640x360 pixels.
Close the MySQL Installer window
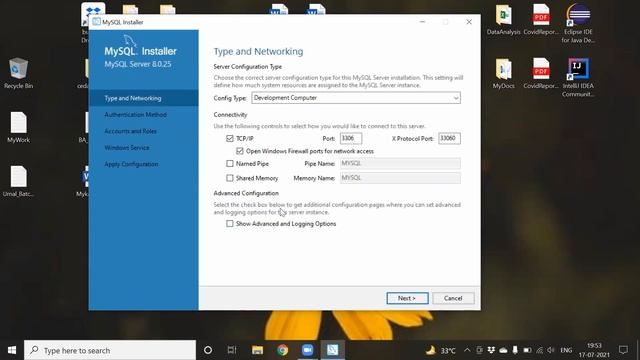tap(469, 22)
